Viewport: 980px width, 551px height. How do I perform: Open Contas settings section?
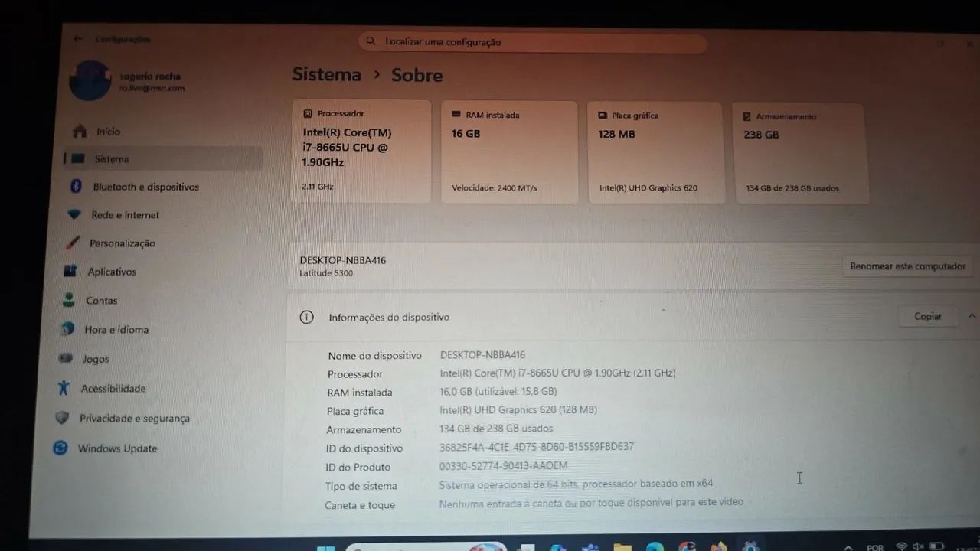[101, 301]
